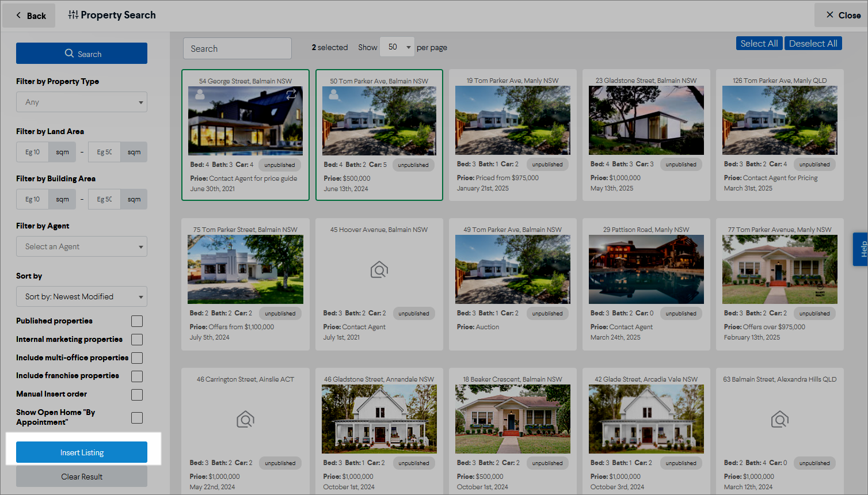The width and height of the screenshot is (868, 495).
Task: Click the minimum Land Area field
Action: point(33,152)
